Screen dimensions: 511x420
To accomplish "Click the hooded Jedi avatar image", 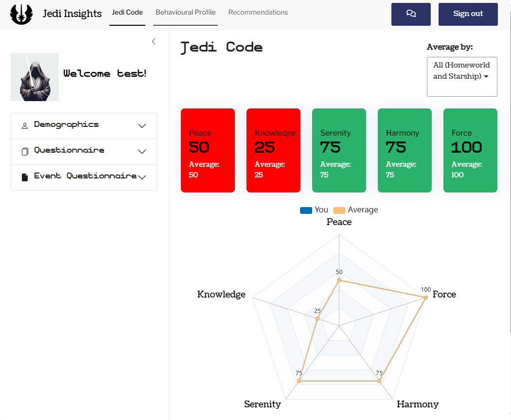I will (35, 77).
